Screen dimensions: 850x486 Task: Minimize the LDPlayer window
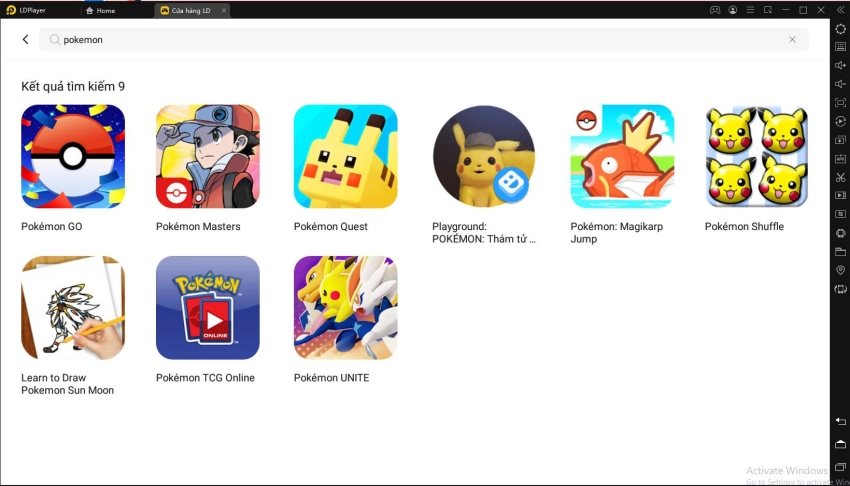(785, 10)
